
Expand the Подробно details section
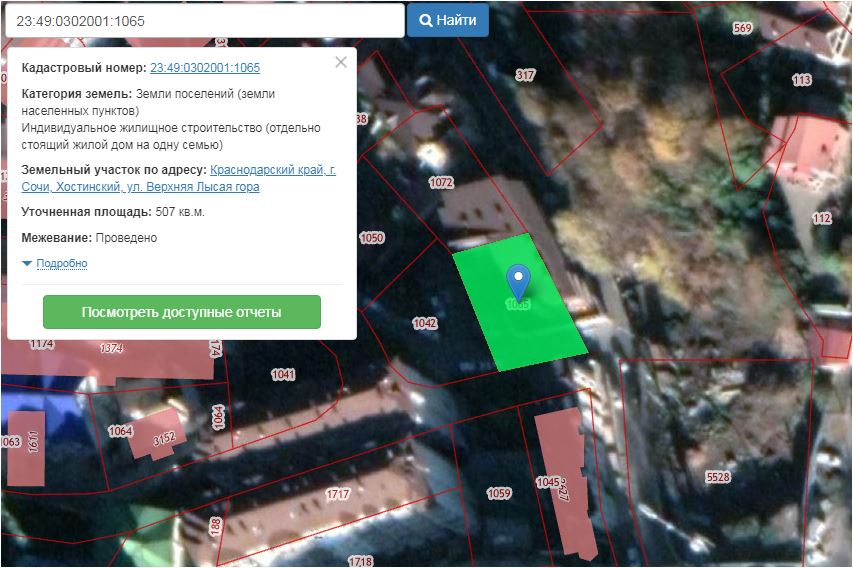(x=61, y=264)
